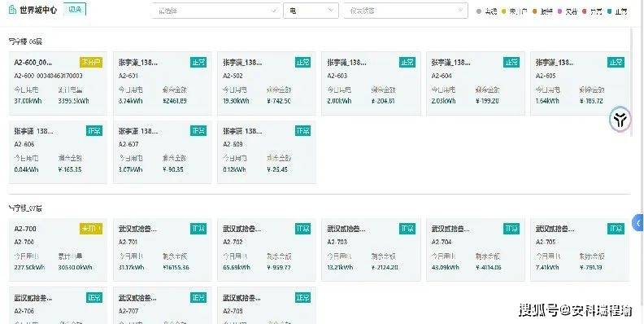The height and width of the screenshot is (324, 644).
Task: Click the 正常 badge on card A2-703
Action: tap(407, 229)
